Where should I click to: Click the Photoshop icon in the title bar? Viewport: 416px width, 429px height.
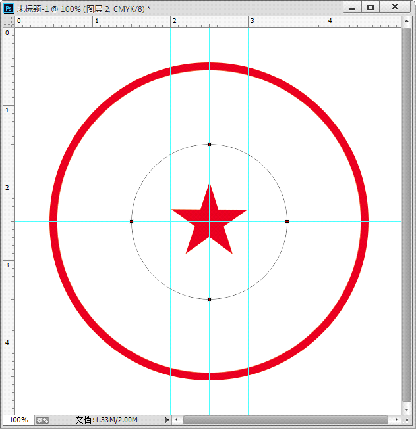(x=8, y=8)
